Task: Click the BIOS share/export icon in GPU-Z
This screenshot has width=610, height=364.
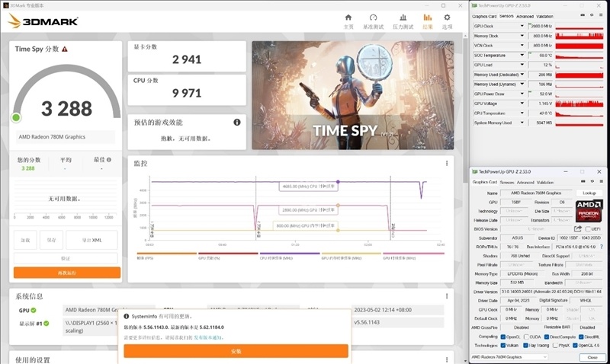Action: point(578,228)
